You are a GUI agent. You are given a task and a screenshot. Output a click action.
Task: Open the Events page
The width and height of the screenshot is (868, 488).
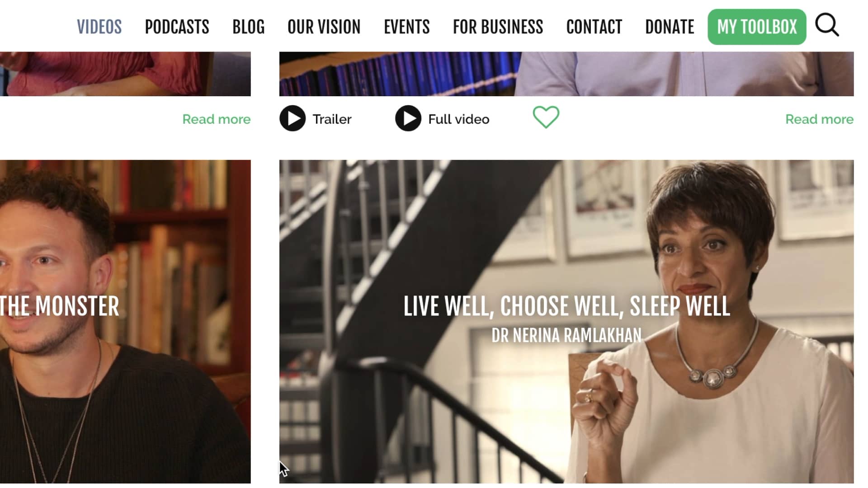click(406, 27)
